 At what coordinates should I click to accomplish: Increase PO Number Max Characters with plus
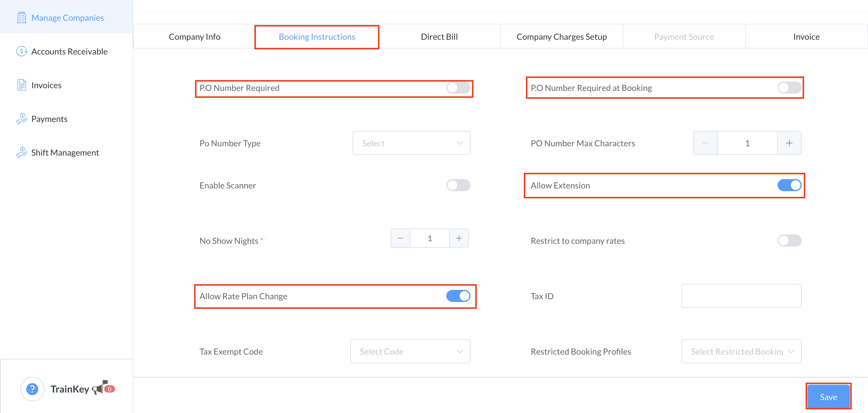pyautogui.click(x=789, y=143)
